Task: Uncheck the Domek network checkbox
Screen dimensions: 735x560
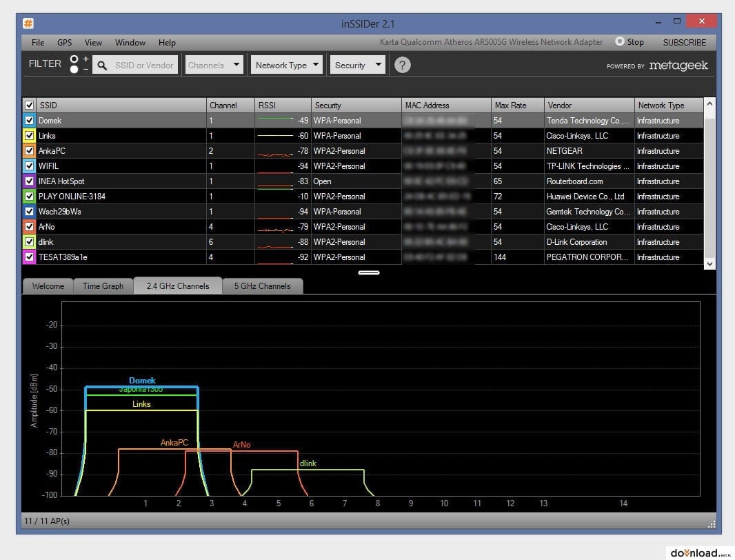Action: click(x=30, y=121)
